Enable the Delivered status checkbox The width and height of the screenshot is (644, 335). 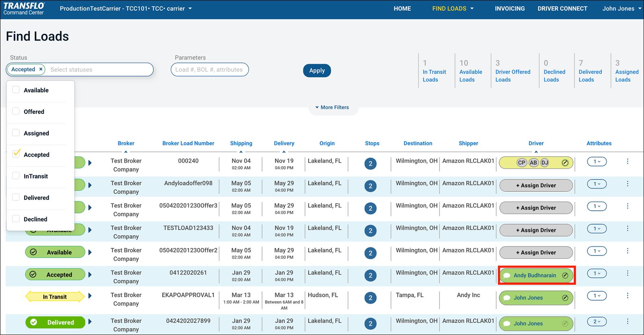16,197
